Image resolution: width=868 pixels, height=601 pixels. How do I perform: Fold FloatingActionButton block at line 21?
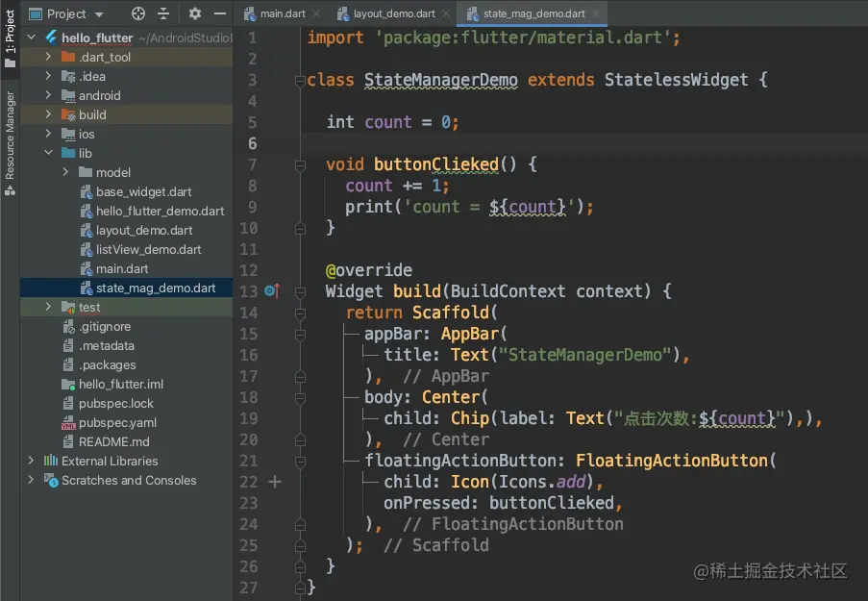tap(300, 461)
